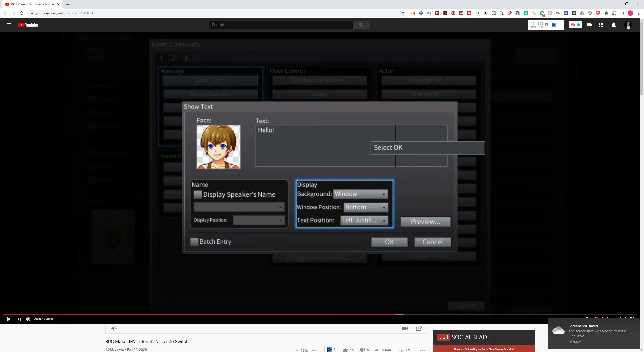Click the speaker name field ellipsis
Screen dimensions: 644x352
pos(280,207)
